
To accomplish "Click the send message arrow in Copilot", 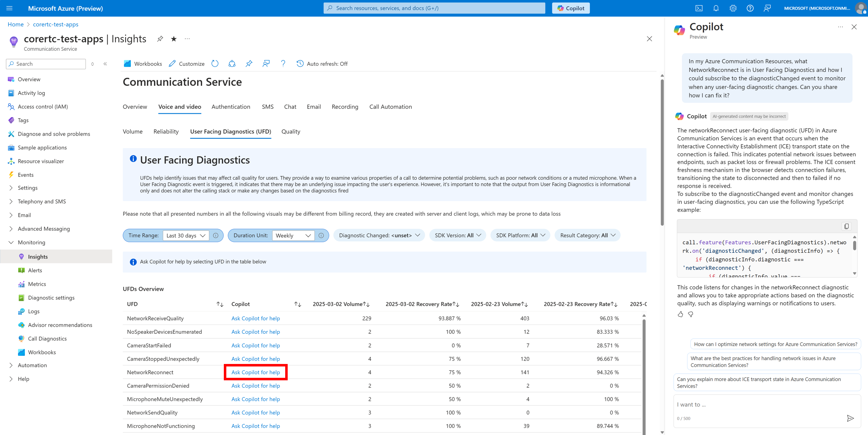I will (850, 418).
